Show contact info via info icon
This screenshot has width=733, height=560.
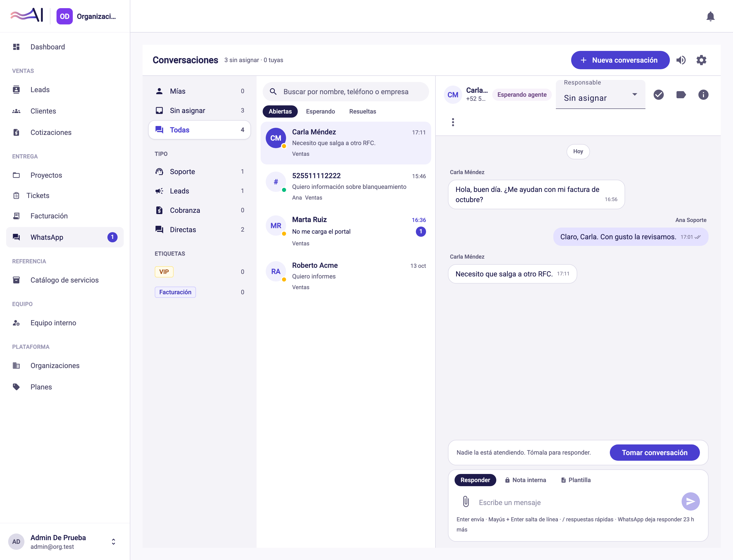pos(703,95)
